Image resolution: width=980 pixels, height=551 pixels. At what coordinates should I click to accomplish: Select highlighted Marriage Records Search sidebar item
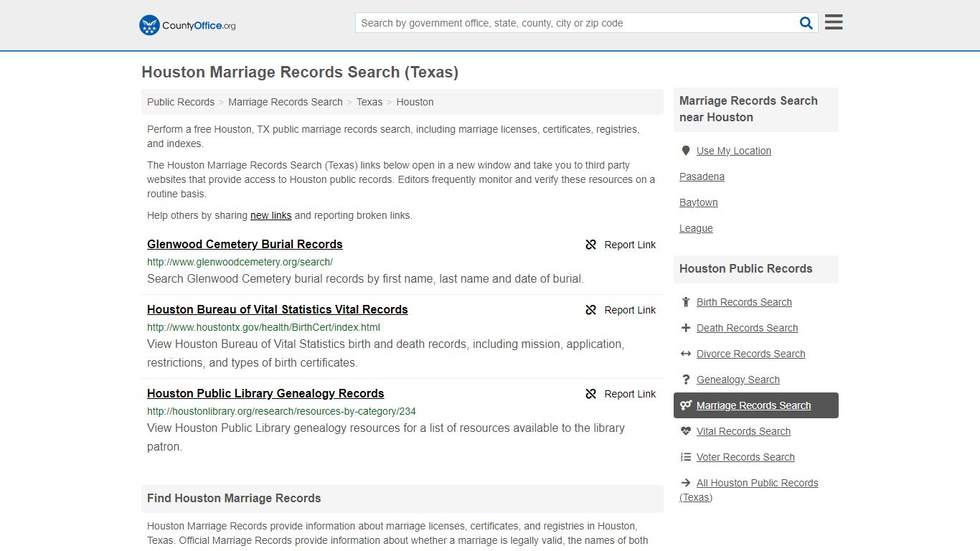click(x=756, y=405)
